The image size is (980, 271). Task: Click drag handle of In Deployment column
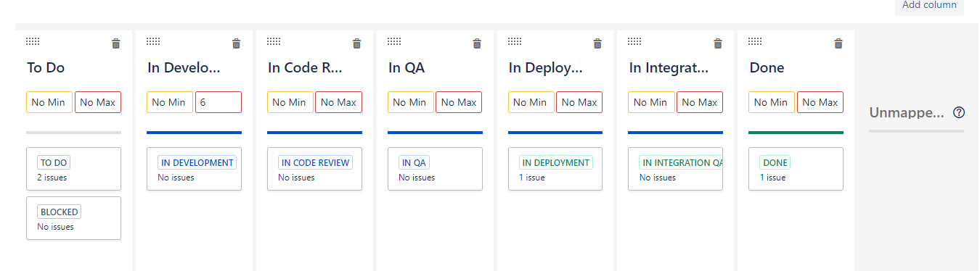coord(515,41)
